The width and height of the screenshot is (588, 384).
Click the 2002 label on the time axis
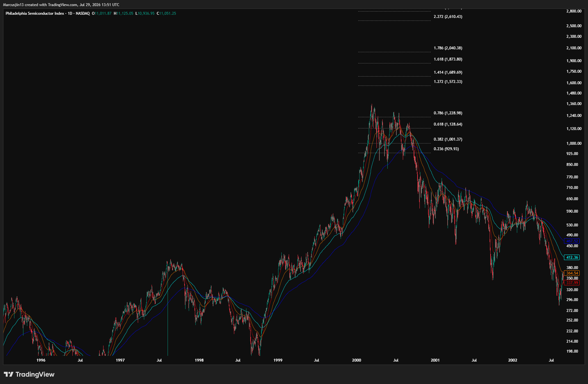pyautogui.click(x=513, y=360)
